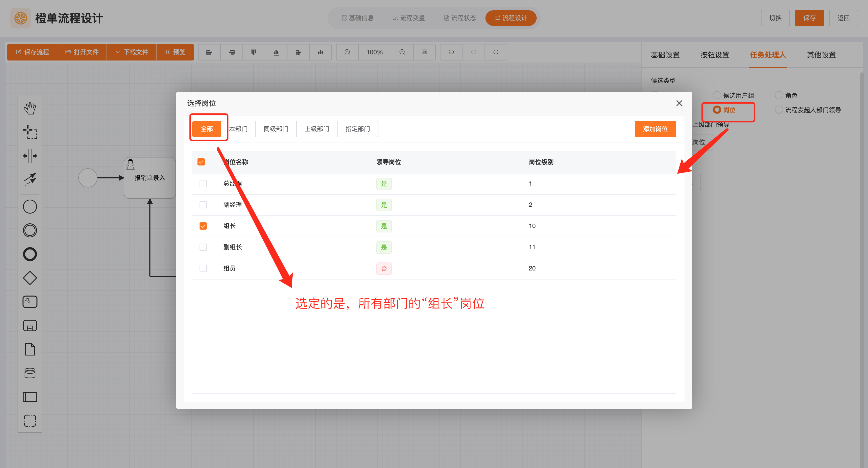Switch to 全部 department filter
This screenshot has width=868, height=468.
pyautogui.click(x=207, y=129)
